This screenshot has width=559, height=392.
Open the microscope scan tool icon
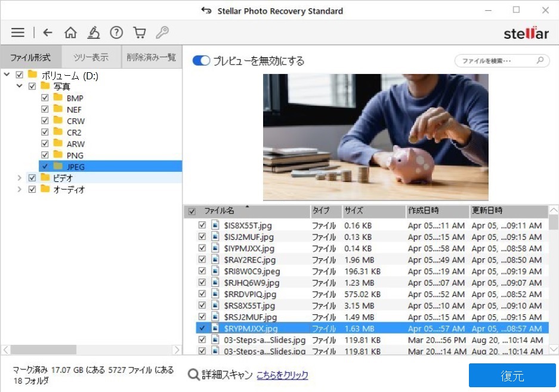tap(94, 32)
